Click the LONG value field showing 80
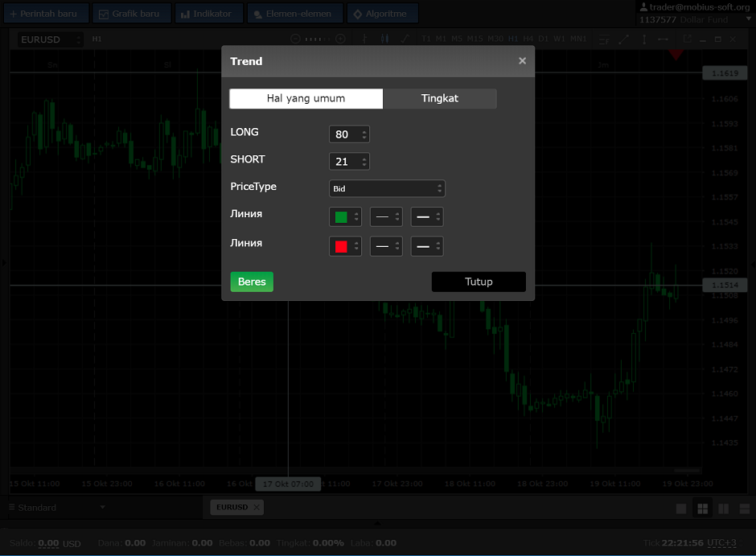This screenshot has width=756, height=556. (343, 134)
